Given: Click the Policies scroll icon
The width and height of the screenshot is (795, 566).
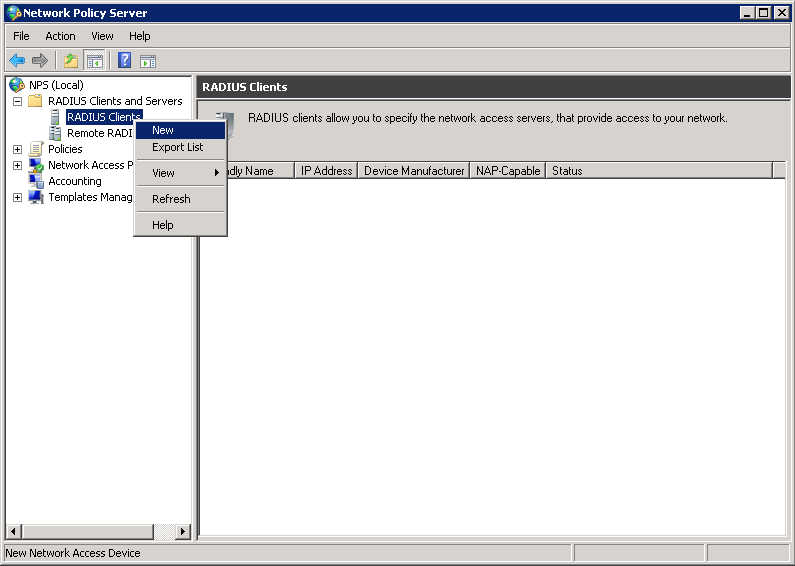Looking at the screenshot, I should pyautogui.click(x=35, y=149).
